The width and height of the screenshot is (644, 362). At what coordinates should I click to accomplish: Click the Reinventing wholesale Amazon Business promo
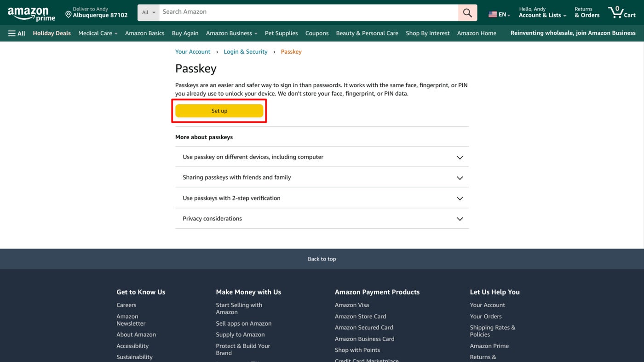point(573,33)
